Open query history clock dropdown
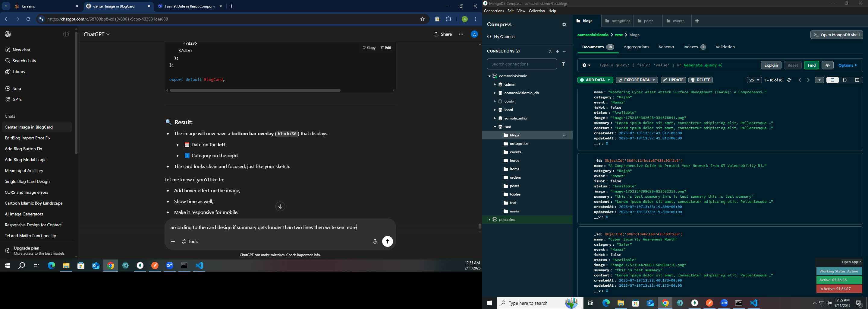This screenshot has height=309, width=868. pos(586,65)
